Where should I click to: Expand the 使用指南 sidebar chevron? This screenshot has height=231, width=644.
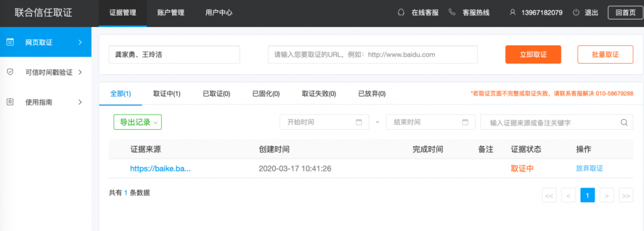click(80, 101)
